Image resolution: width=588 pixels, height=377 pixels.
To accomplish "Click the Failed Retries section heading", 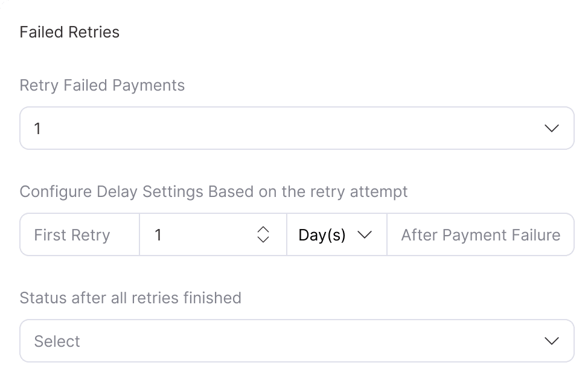I will click(69, 32).
